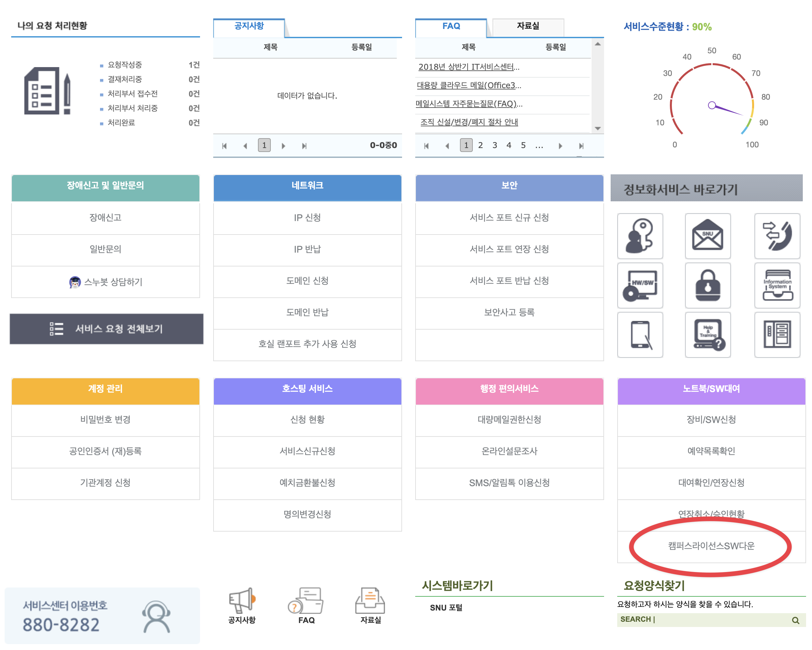Open 명의변경신청 item
The image size is (812, 650).
[307, 514]
